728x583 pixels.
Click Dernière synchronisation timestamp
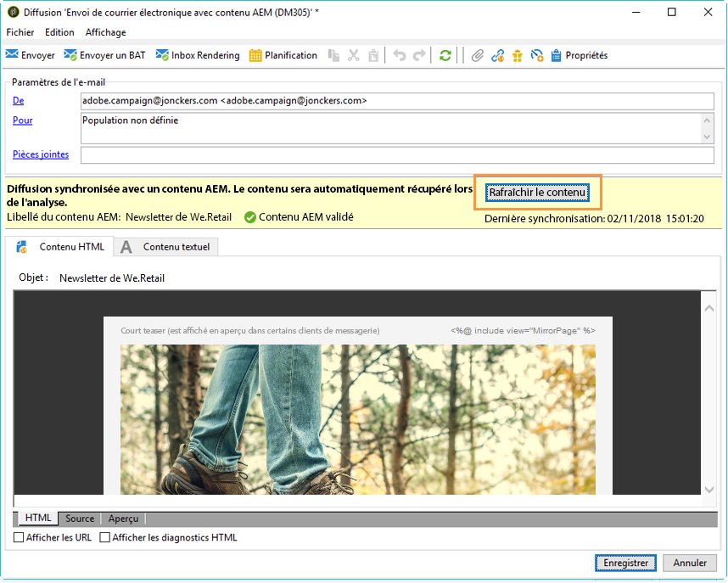click(594, 219)
